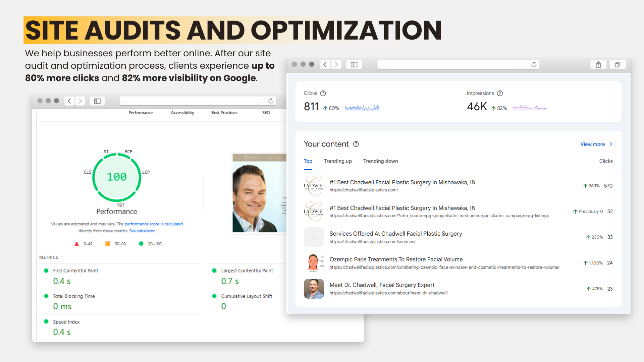644x362 pixels.
Task: Select the Top content tab
Action: click(x=308, y=161)
